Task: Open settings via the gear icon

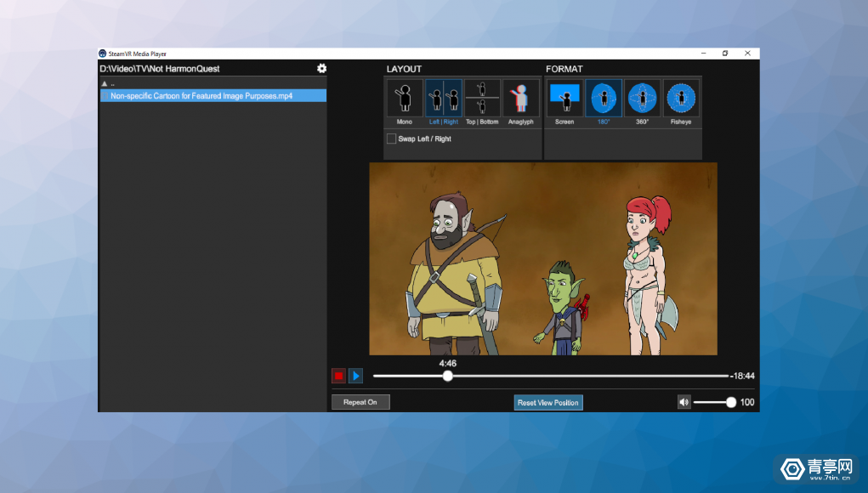Action: (x=321, y=68)
